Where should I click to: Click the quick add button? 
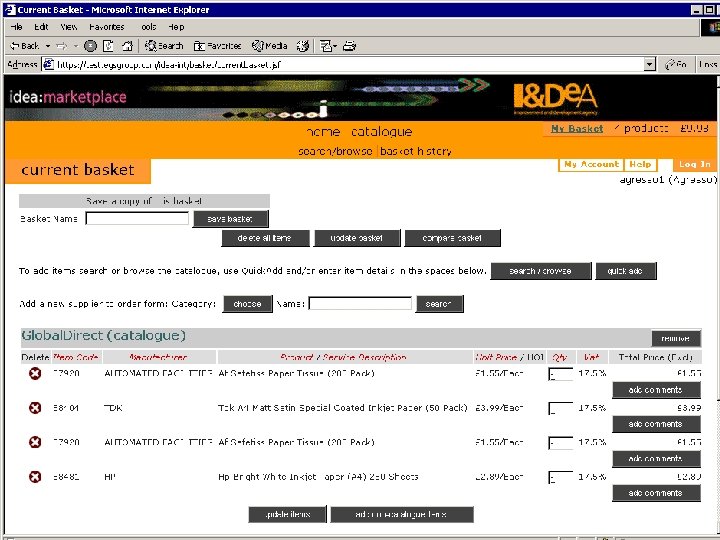[x=625, y=271]
